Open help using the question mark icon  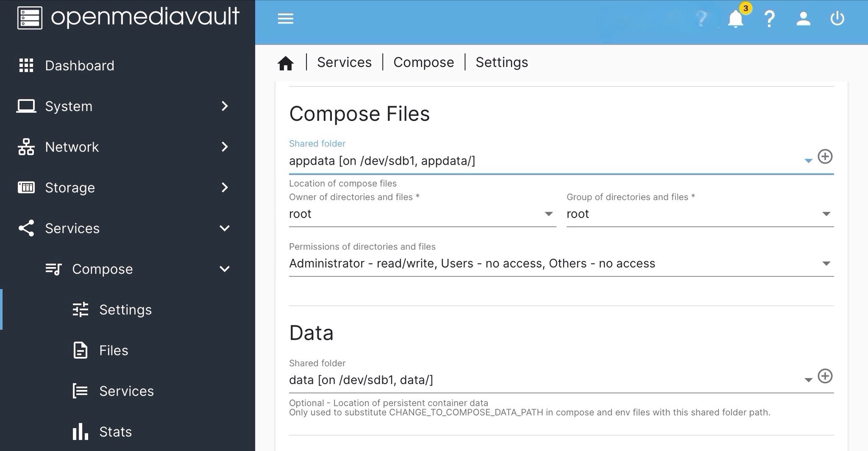tap(769, 19)
